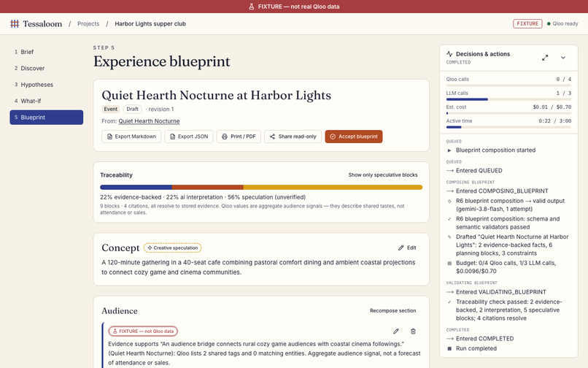Click the pencil icon beside Drafted Quiet Hearth entry

point(449,237)
